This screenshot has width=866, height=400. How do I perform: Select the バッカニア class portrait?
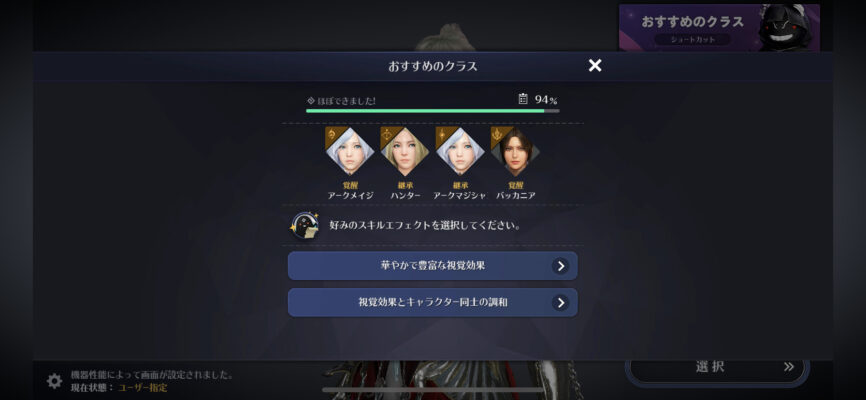515,151
